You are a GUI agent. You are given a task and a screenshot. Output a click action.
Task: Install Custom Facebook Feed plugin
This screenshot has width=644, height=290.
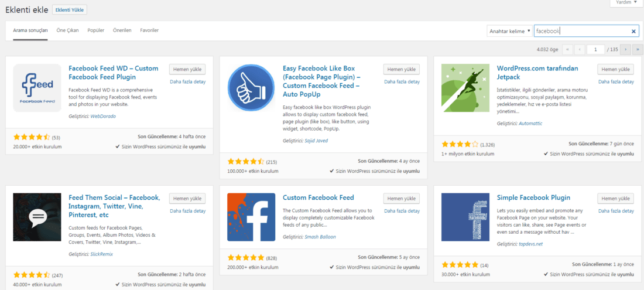coord(402,199)
